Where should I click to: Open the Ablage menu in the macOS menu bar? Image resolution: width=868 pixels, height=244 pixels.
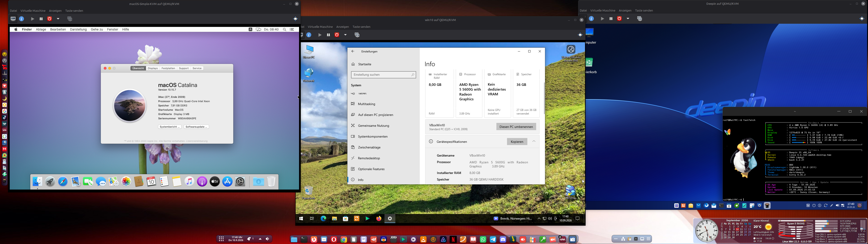41,30
